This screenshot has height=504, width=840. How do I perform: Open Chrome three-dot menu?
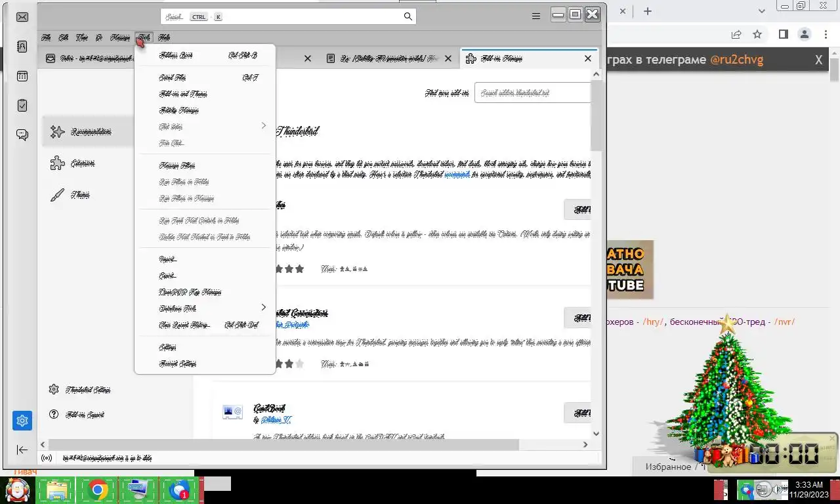[826, 34]
